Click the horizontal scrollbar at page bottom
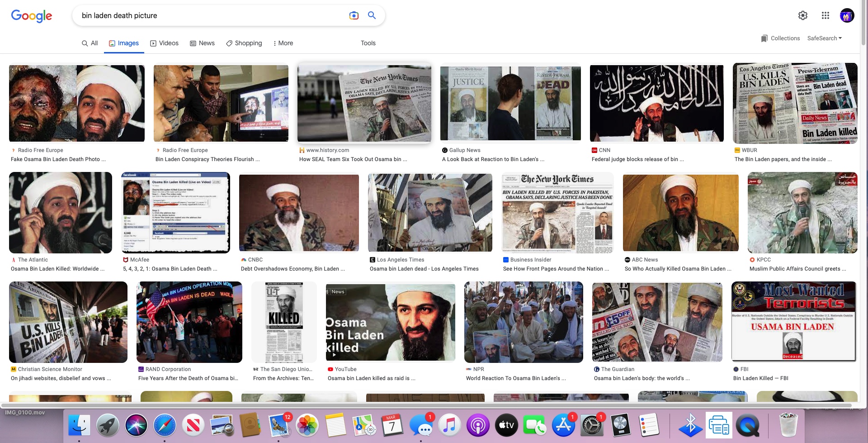The image size is (868, 443). [x=425, y=405]
